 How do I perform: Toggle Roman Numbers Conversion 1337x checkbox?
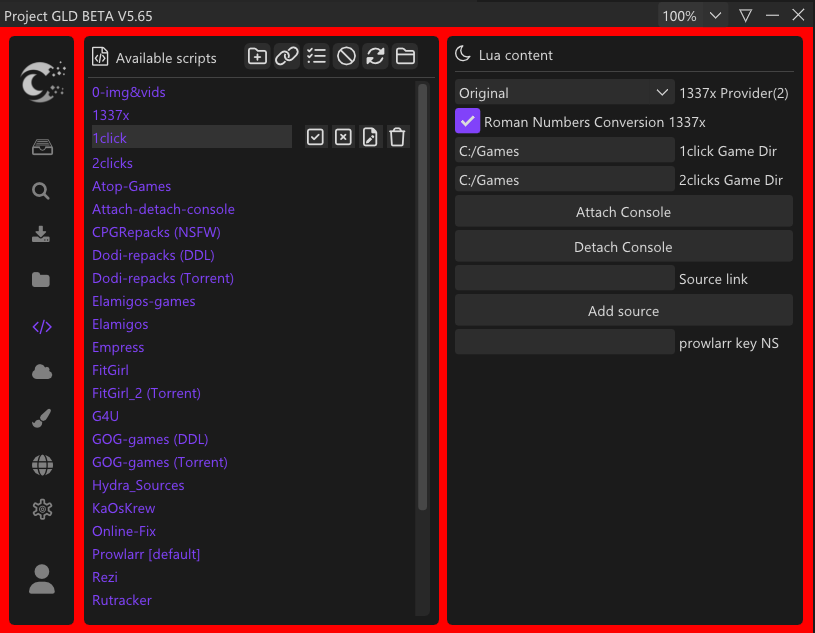click(x=467, y=121)
